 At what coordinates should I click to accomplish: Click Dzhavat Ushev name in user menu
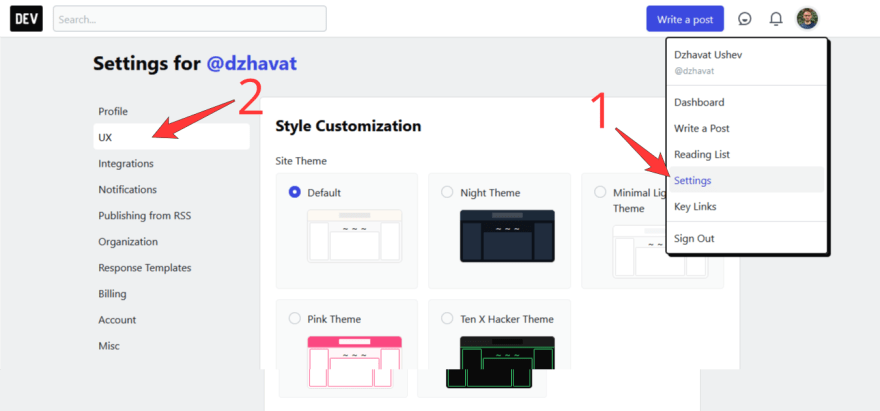708,55
